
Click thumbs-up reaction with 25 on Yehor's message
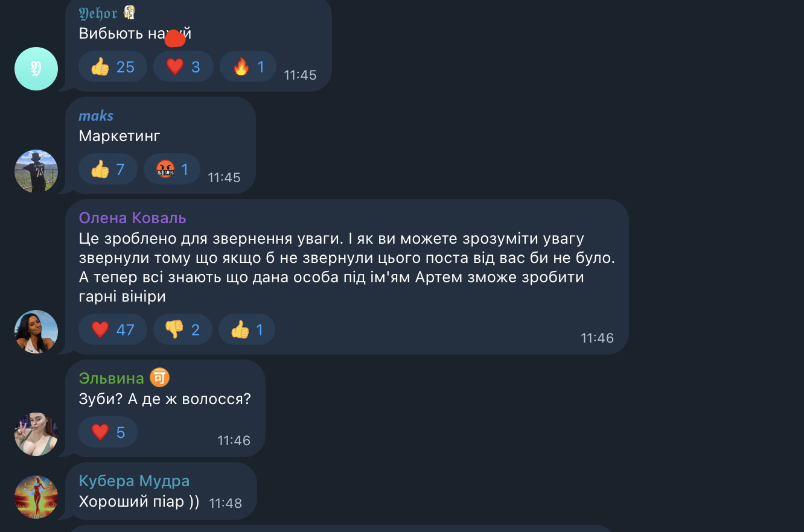tap(113, 66)
